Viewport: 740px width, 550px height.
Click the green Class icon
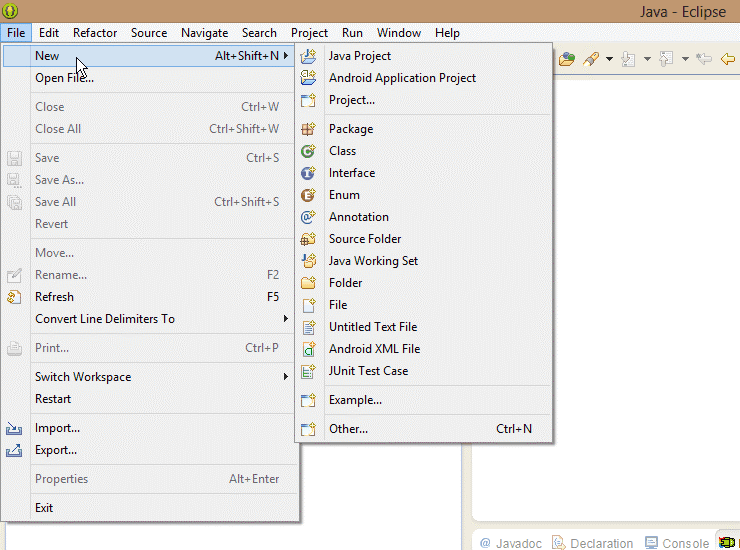308,151
